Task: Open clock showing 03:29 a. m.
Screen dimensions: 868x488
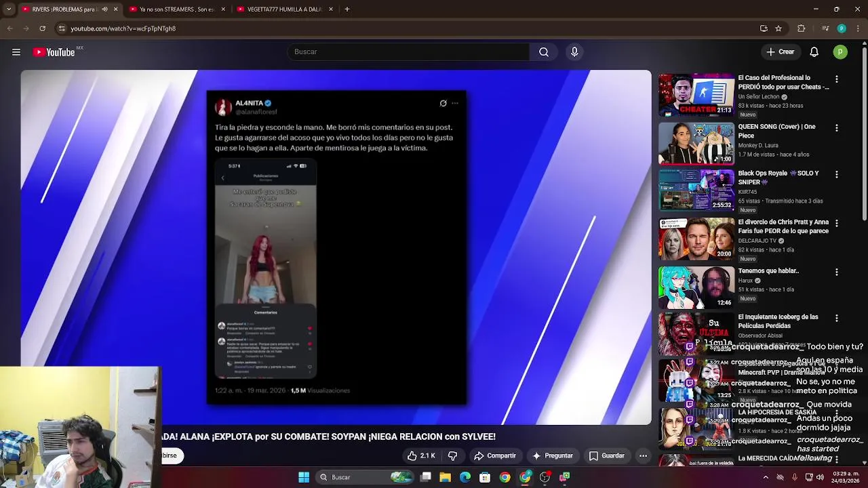Action: [844, 477]
